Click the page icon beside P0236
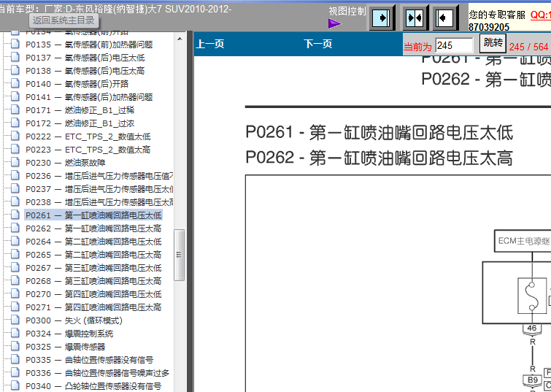The image size is (551, 392). point(15,175)
